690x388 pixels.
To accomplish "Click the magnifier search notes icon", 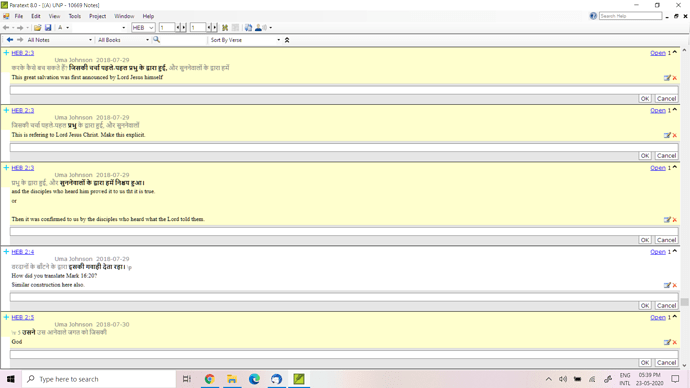I will click(x=156, y=40).
